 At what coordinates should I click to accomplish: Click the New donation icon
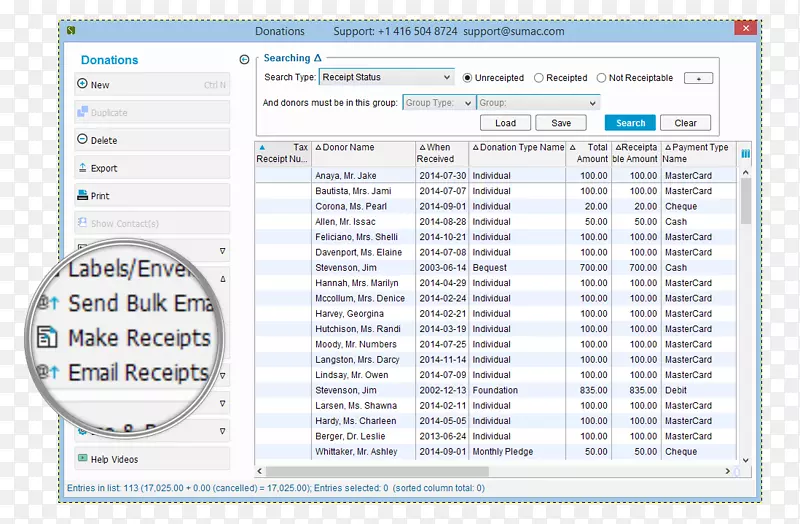pyautogui.click(x=83, y=85)
